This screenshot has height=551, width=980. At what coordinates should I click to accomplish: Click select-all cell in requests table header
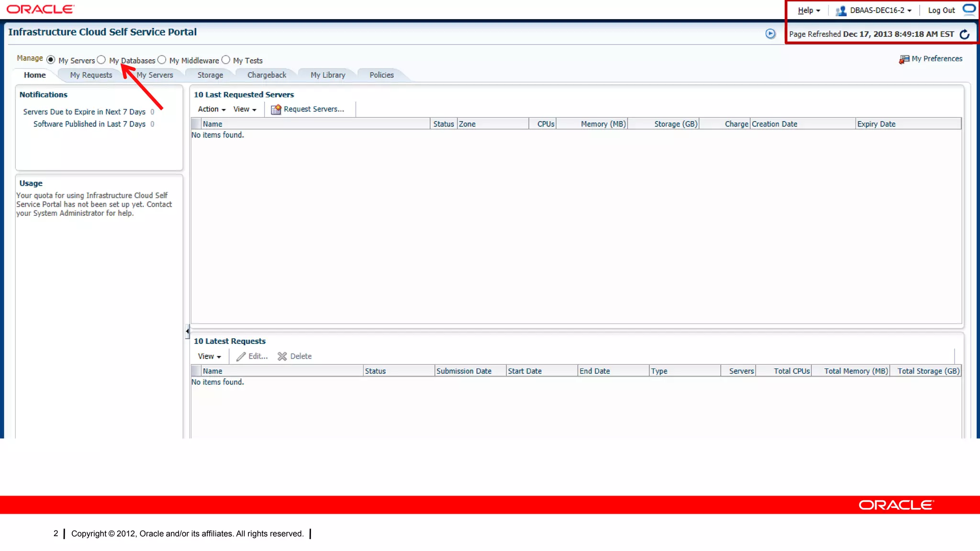coord(196,371)
